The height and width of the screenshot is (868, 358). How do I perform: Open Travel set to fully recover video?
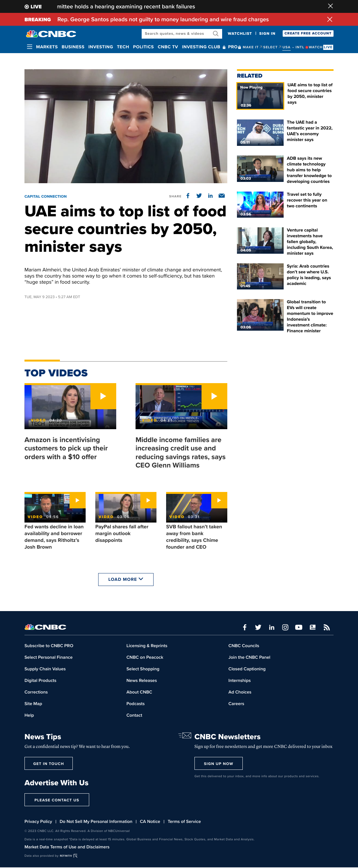tap(260, 204)
